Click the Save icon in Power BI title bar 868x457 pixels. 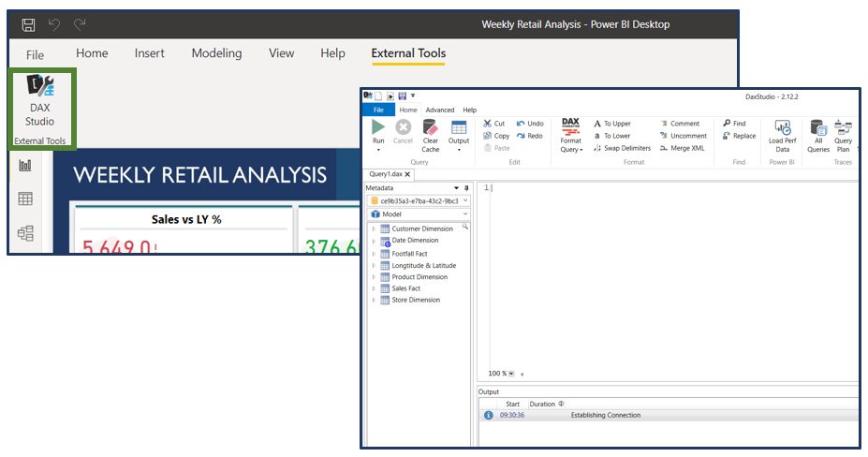[x=28, y=24]
